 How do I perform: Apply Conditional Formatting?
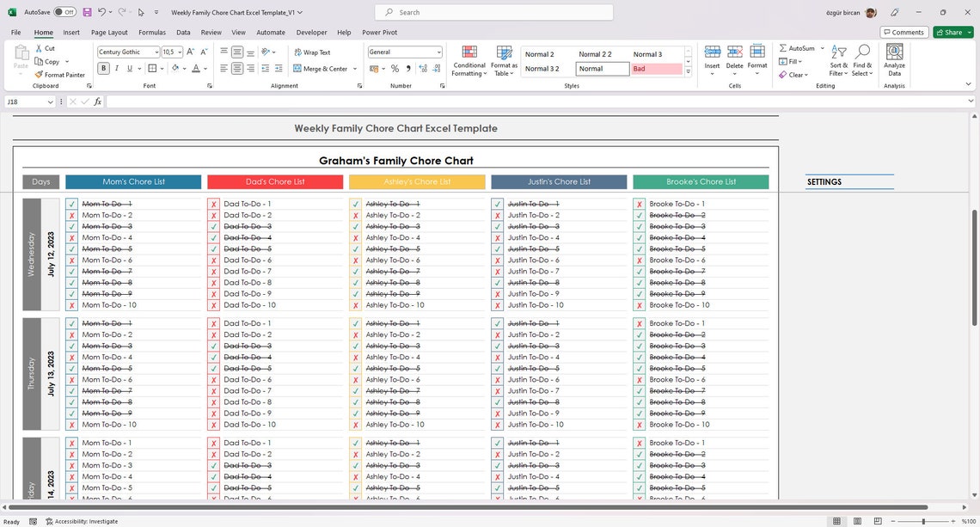point(469,58)
